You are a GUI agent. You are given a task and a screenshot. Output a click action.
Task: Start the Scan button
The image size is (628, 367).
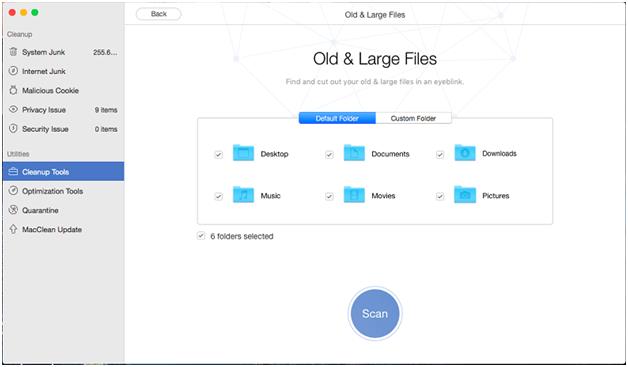tap(375, 313)
